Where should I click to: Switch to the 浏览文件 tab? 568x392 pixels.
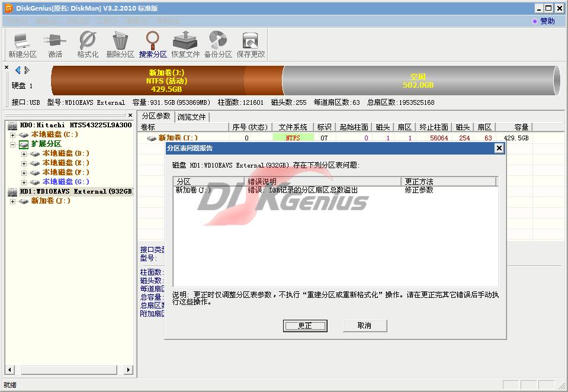tap(192, 117)
